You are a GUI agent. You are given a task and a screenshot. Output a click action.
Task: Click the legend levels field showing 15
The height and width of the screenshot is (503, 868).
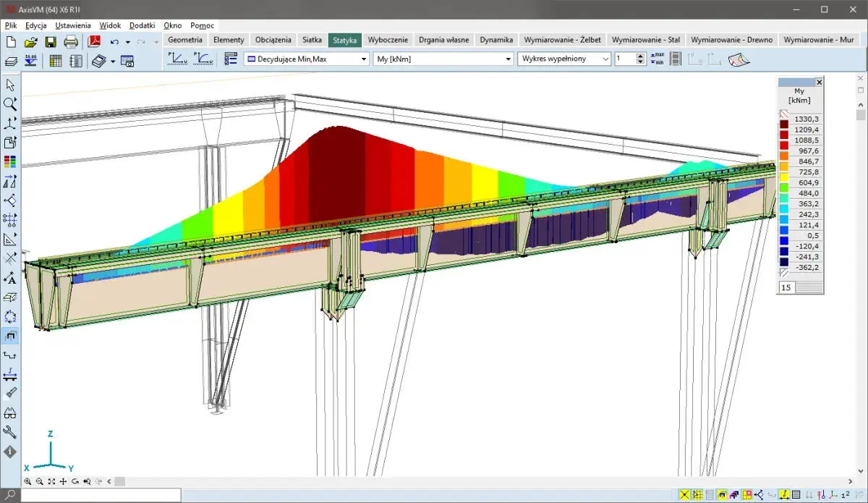pyautogui.click(x=786, y=288)
